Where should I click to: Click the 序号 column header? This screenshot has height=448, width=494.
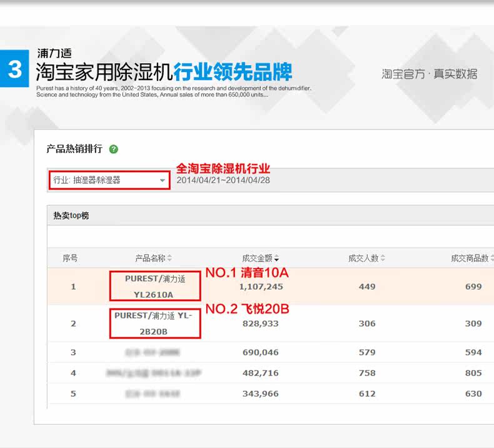coord(70,258)
